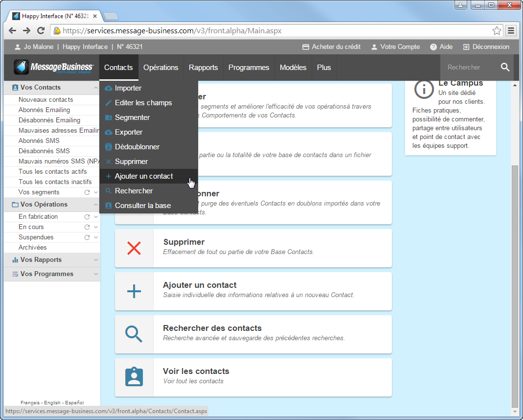The image size is (523, 420).
Task: Click the red X icon on Supprimer tile
Action: (x=134, y=248)
